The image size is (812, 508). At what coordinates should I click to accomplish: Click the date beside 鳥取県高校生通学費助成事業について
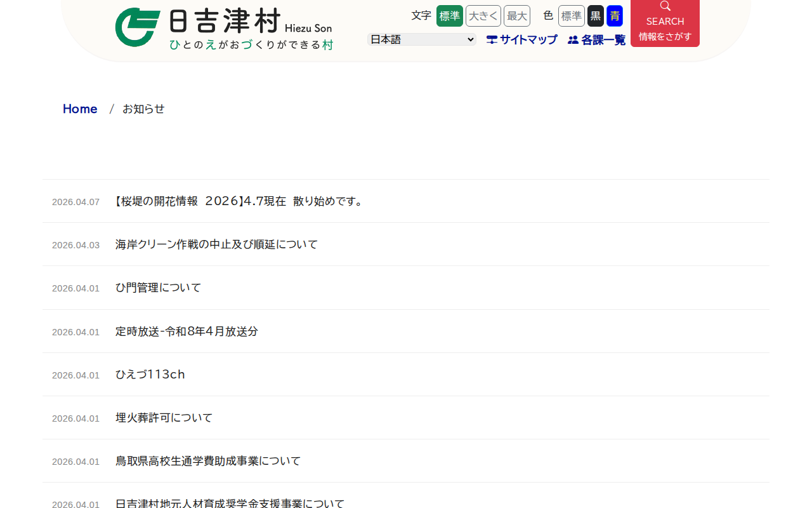pos(75,462)
